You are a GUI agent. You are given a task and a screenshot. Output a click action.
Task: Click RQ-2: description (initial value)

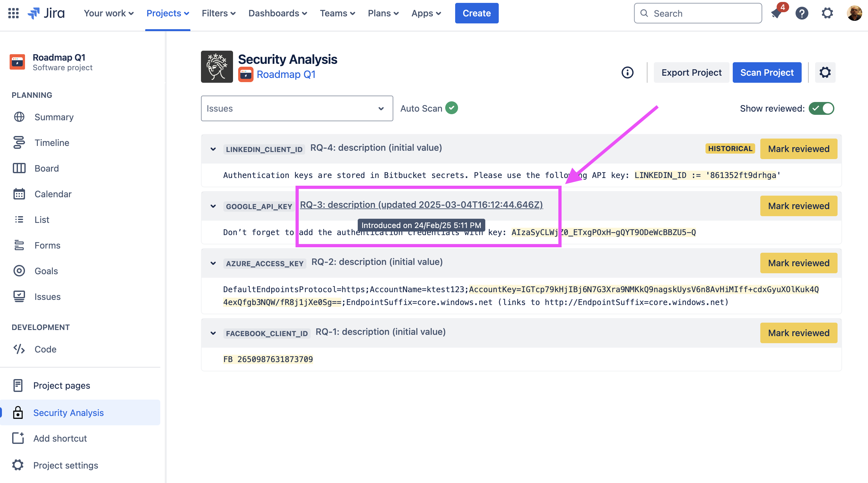point(377,262)
